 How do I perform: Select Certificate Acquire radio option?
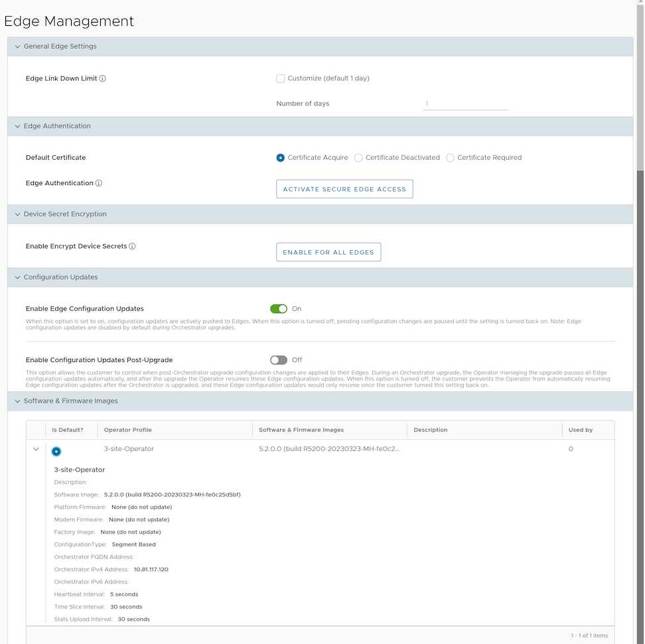(x=281, y=158)
